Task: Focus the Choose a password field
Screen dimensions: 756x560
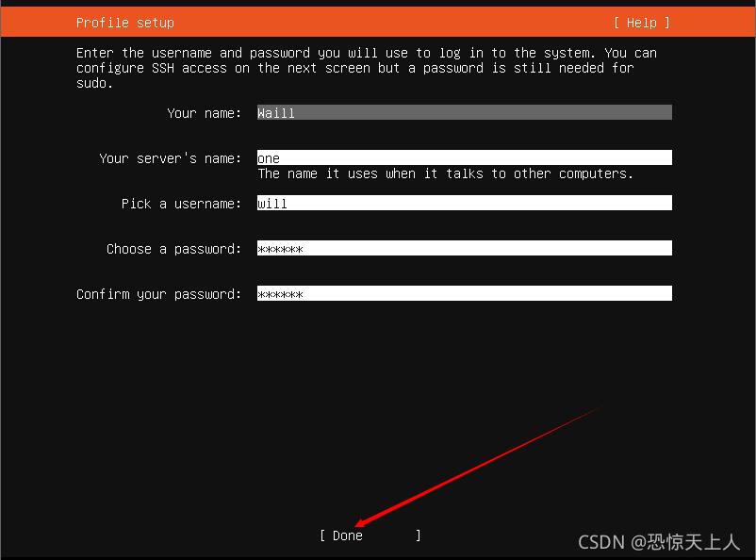Action: tap(465, 248)
